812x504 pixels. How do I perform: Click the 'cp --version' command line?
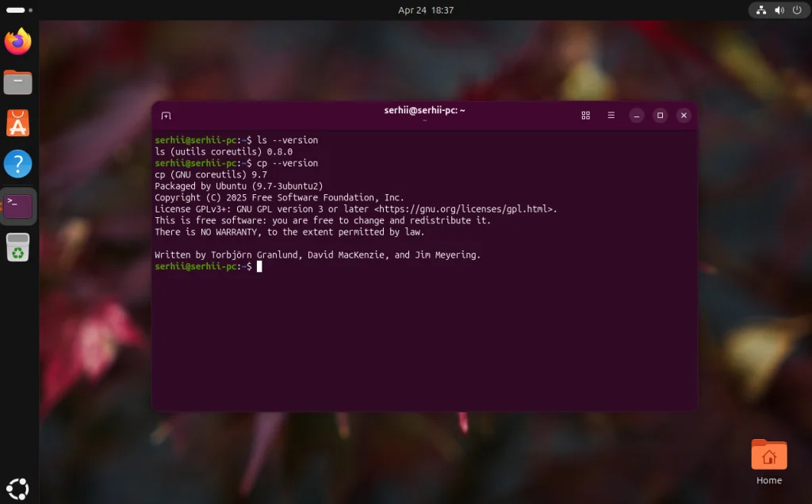(236, 163)
